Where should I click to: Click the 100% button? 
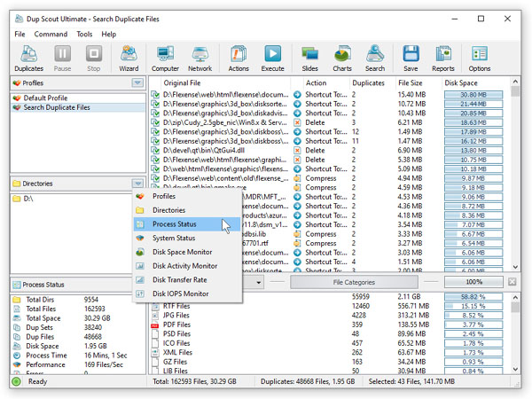[x=473, y=282]
